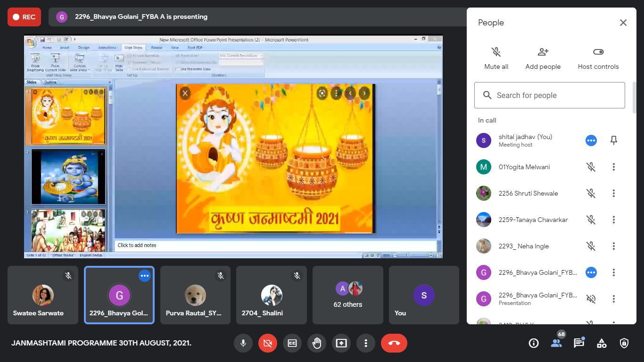Click the Search for people field
644x362 pixels.
tap(550, 95)
